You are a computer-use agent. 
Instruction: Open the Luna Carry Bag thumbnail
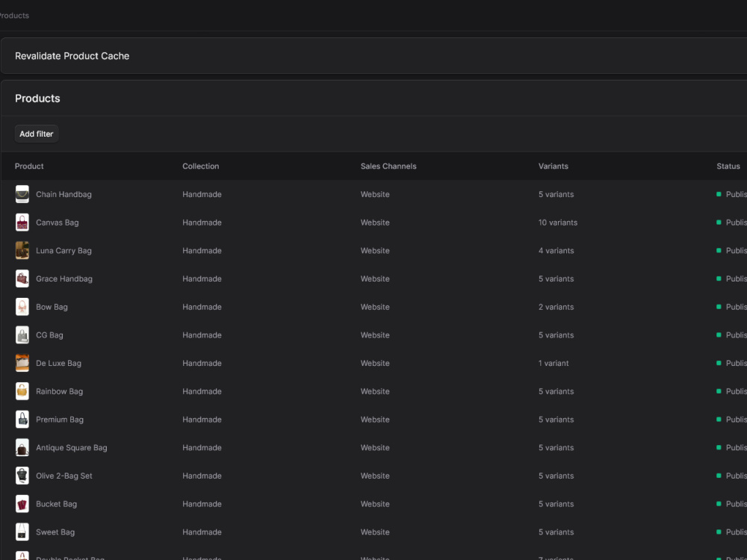point(22,250)
